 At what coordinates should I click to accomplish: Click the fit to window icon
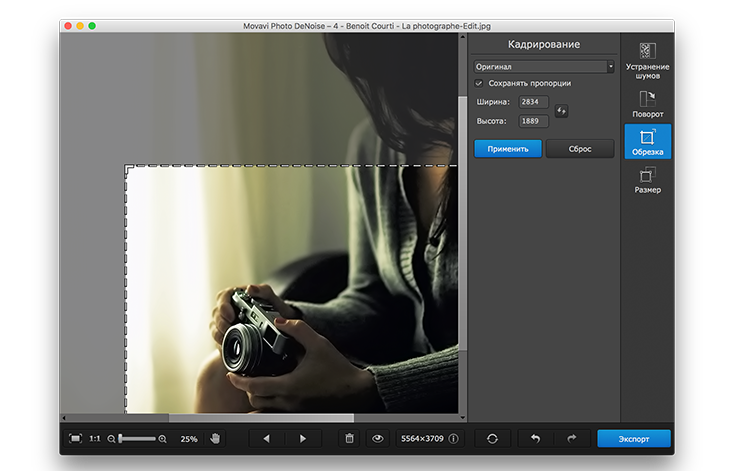pos(75,438)
